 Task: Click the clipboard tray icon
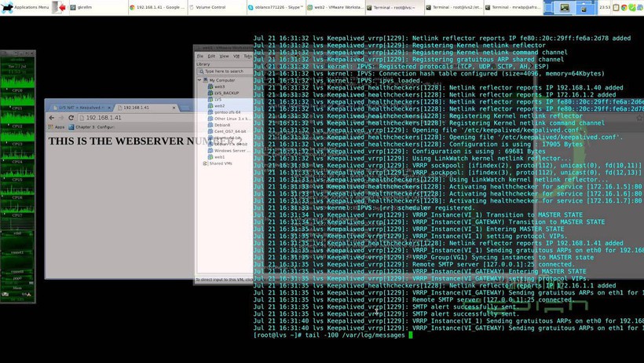point(616,7)
